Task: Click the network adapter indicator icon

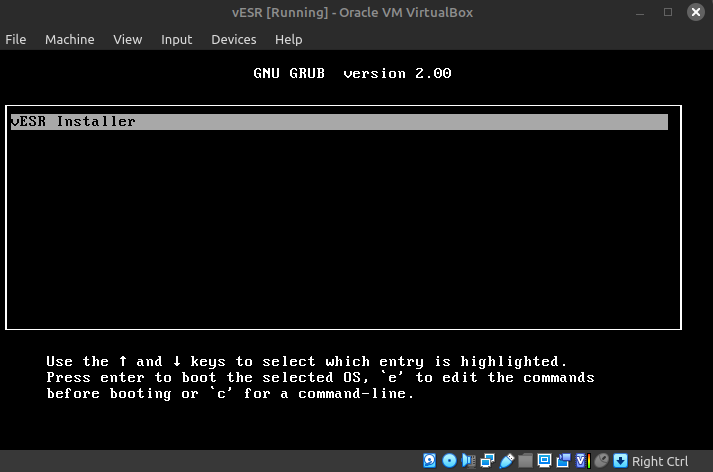Action: click(x=487, y=461)
